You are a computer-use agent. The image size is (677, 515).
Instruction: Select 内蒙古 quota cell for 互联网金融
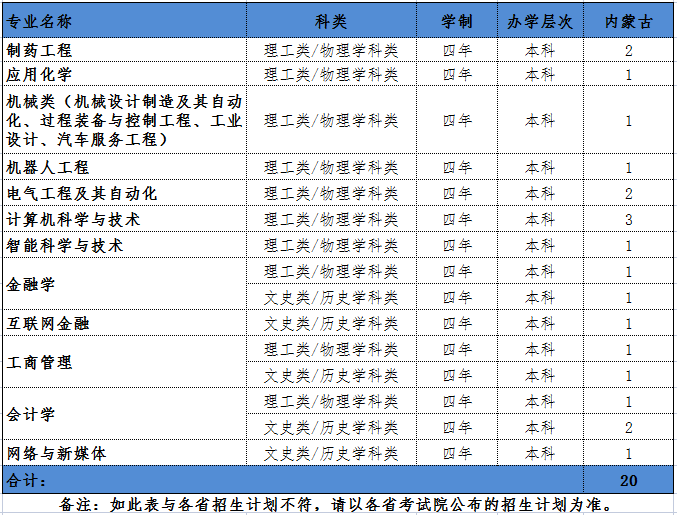coord(629,323)
